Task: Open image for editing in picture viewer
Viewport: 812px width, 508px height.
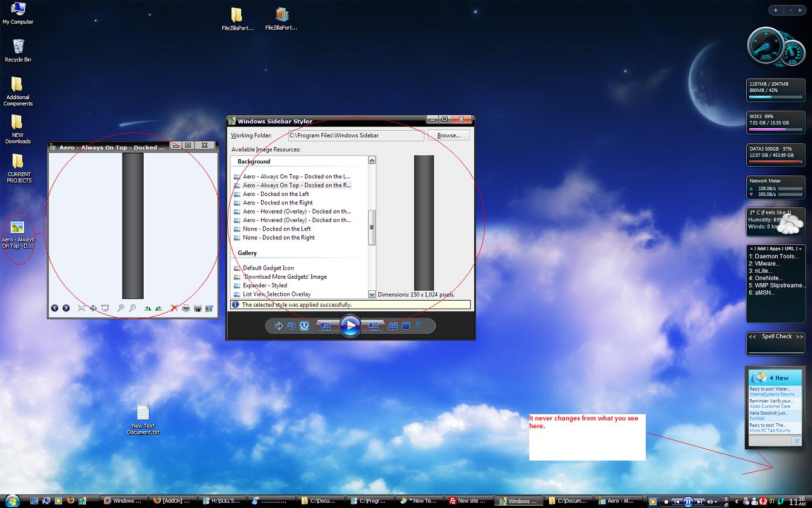Action: click(209, 308)
